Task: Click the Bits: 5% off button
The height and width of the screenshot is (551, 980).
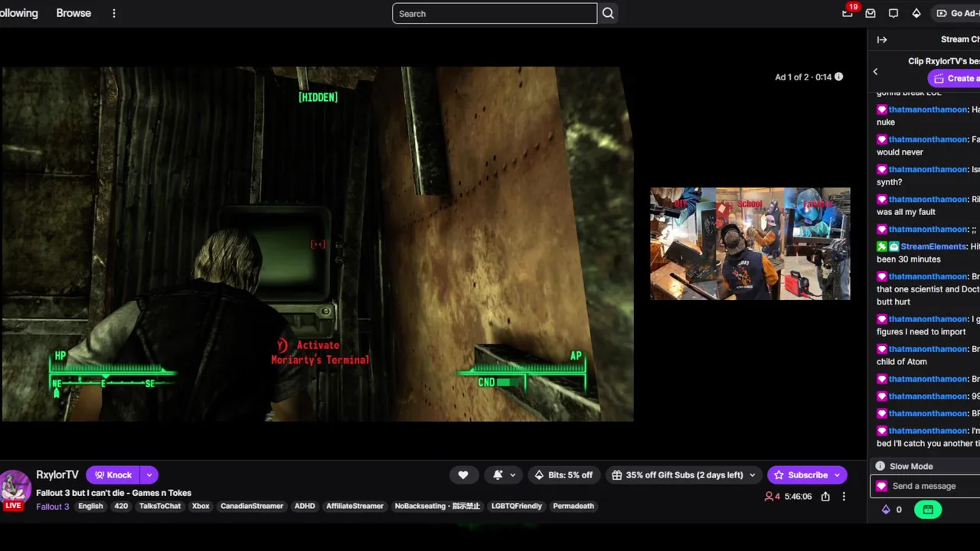Action: (x=563, y=475)
